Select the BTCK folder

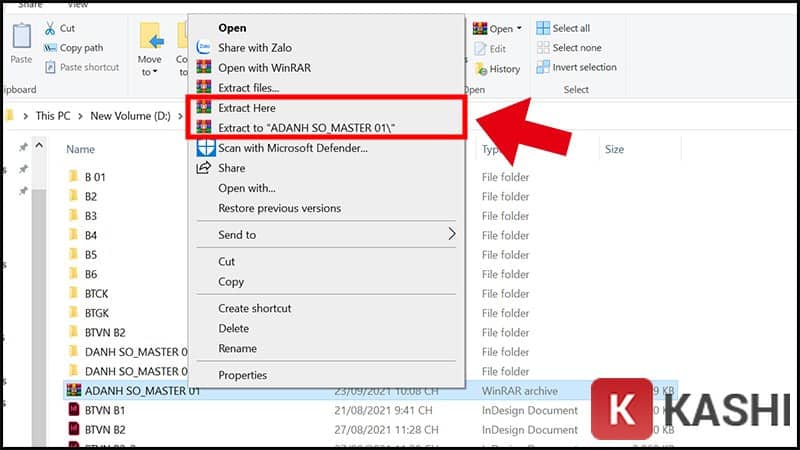pos(96,293)
